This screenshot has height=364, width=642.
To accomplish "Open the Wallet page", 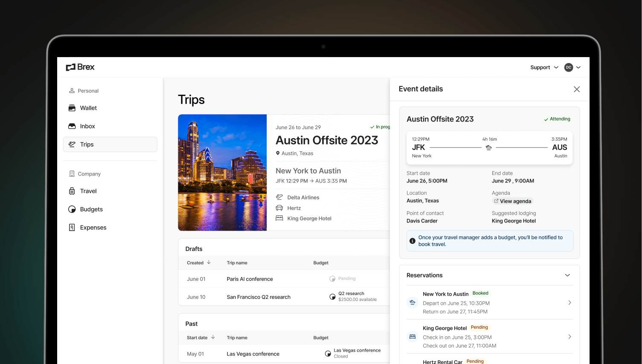I will click(x=88, y=108).
